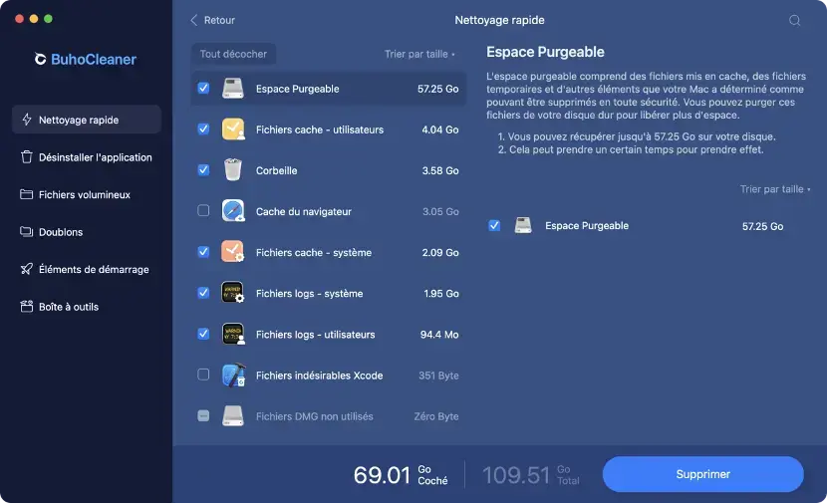Uncheck the Espace Purgeable checkbox in list
The width and height of the screenshot is (827, 504).
click(203, 88)
